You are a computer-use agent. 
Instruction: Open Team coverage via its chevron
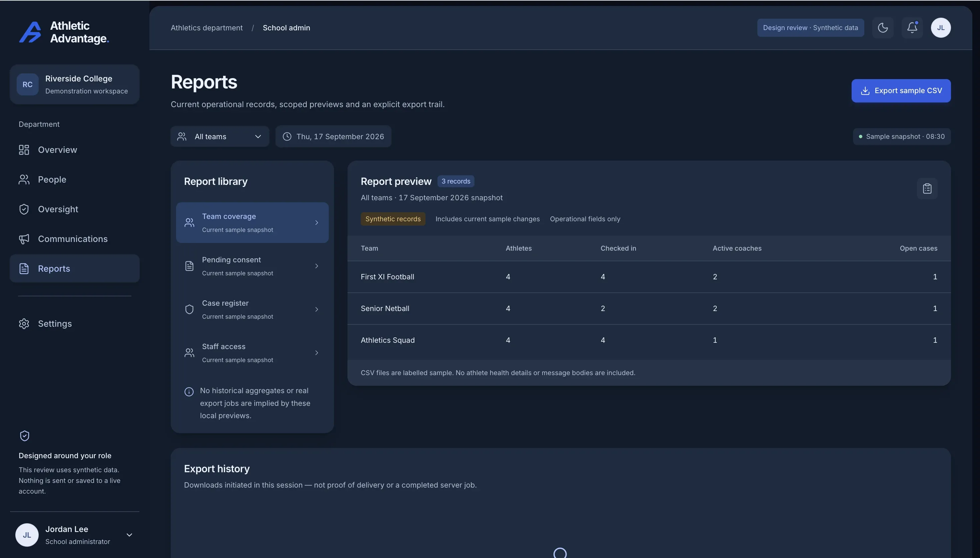point(316,223)
